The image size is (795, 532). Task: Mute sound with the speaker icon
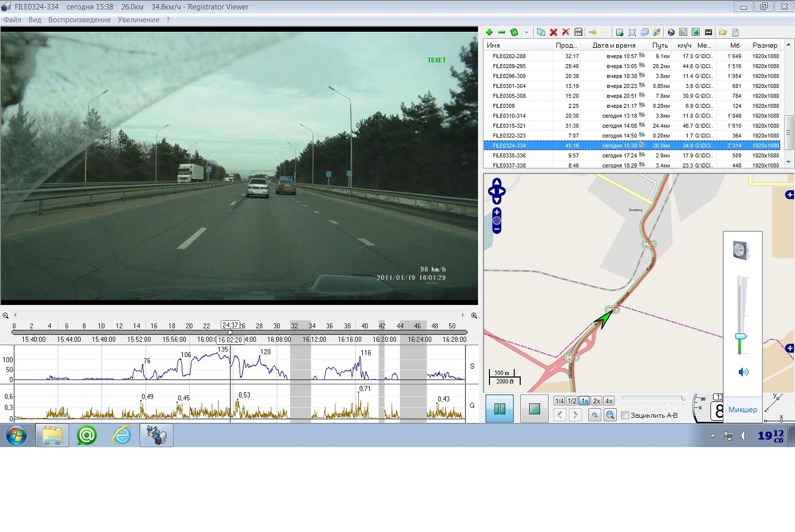point(743,372)
